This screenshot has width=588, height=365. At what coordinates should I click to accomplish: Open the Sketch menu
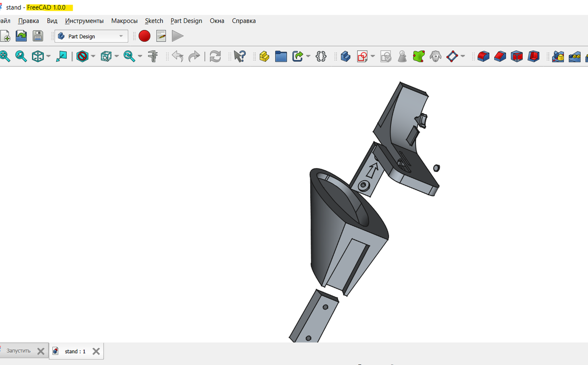point(154,21)
